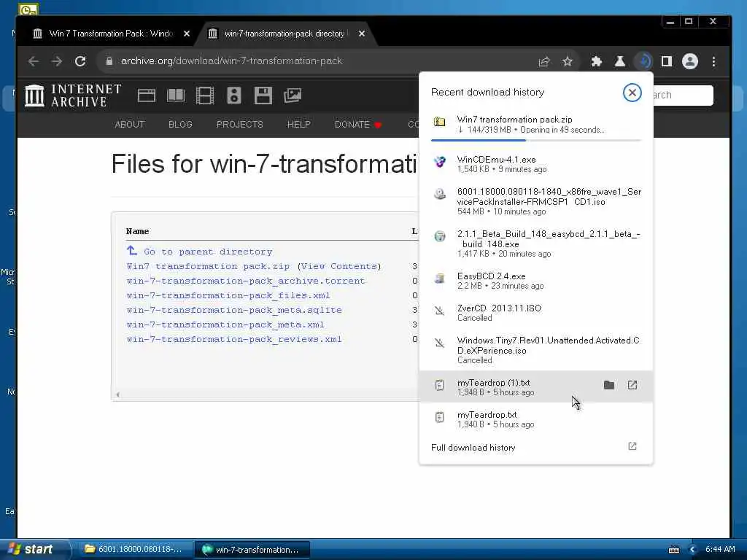Open the Internet Archive web icon

pos(146,96)
